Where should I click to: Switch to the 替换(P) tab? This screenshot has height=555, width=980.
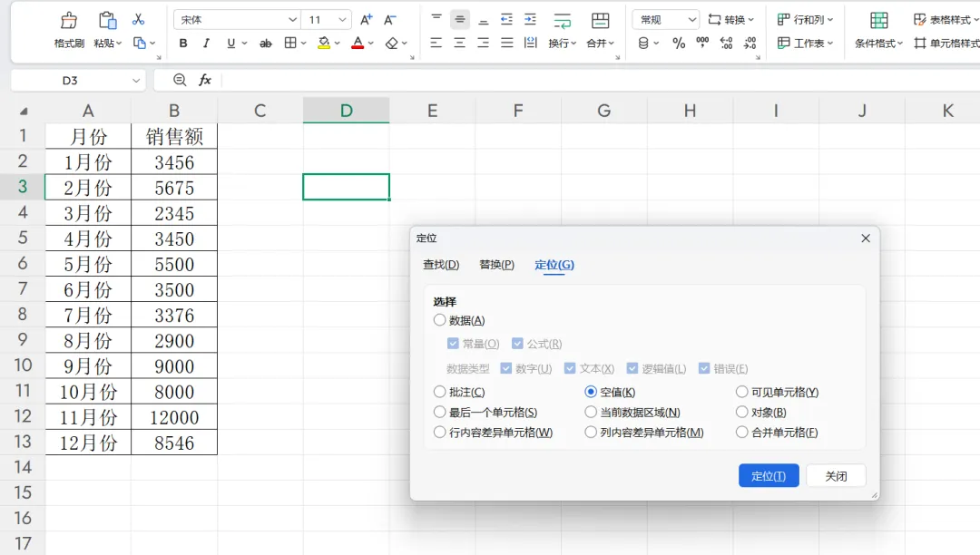(x=497, y=265)
